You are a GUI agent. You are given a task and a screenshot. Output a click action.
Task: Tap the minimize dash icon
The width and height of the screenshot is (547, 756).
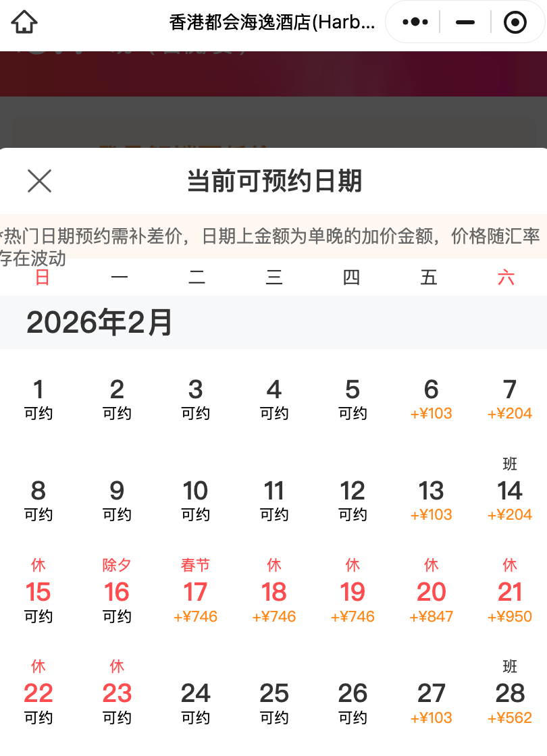tap(465, 21)
